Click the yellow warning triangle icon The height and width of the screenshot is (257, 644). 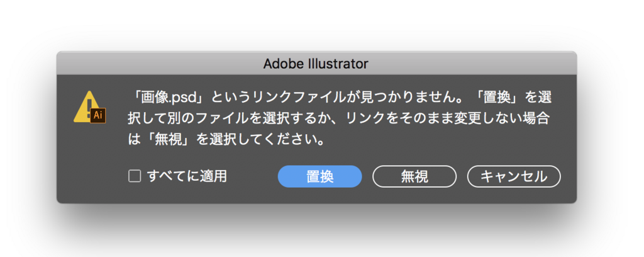point(89,107)
